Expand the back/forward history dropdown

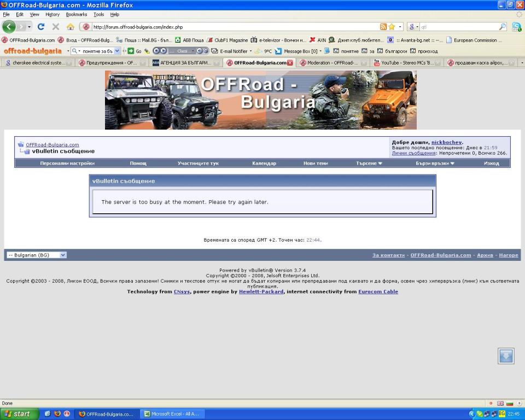29,27
